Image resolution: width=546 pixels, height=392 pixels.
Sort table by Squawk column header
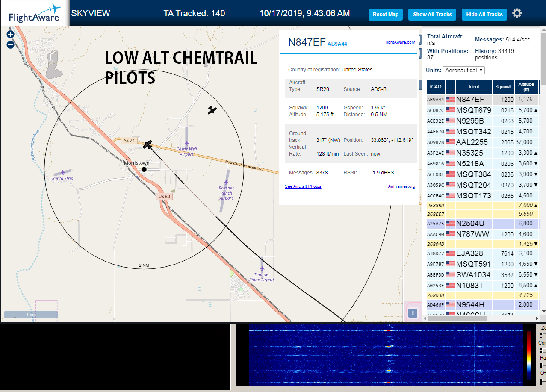[503, 87]
